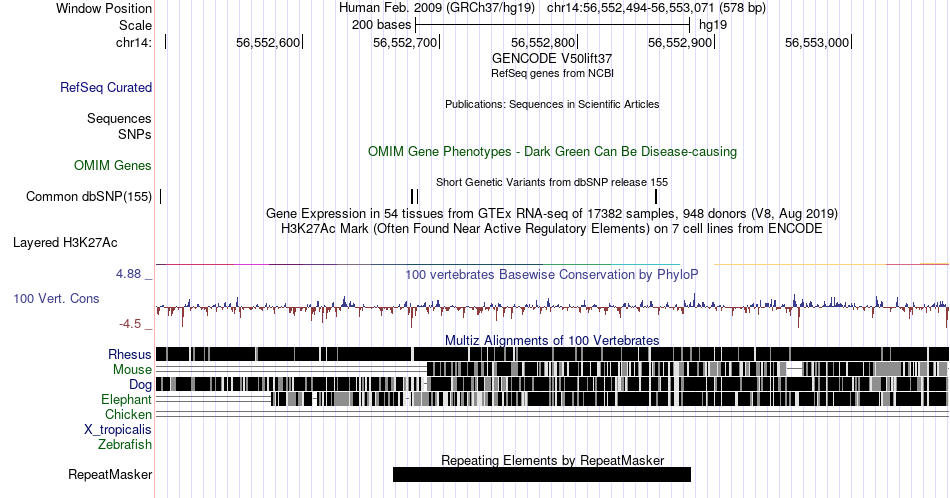Open the 100 Vert. Cons track label
Screen dimensions: 950x498
pos(56,298)
